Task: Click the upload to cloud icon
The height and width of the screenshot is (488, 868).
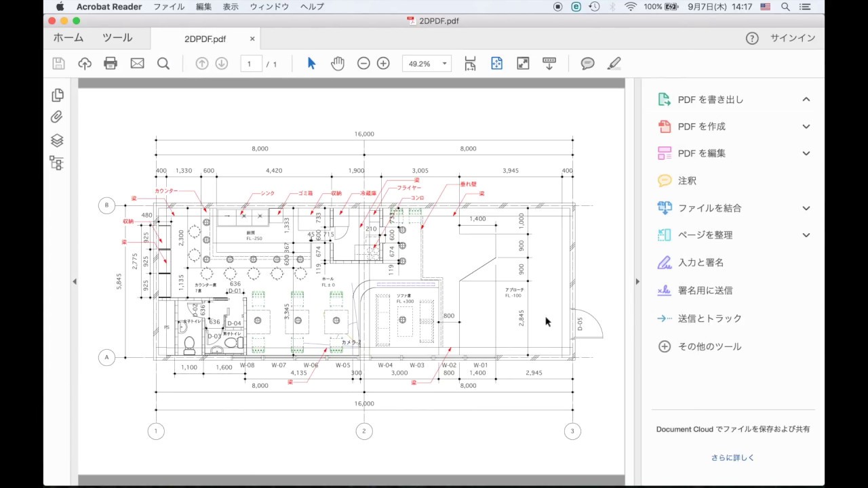Action: (x=85, y=64)
